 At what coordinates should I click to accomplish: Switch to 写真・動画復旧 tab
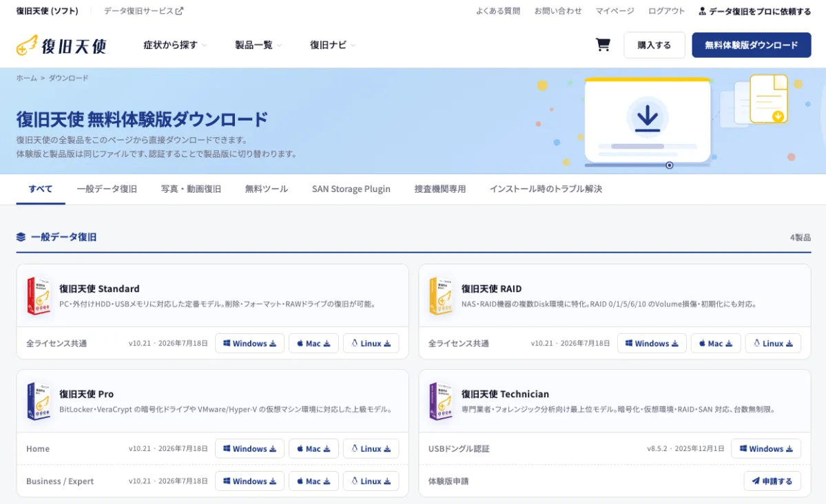click(x=191, y=189)
